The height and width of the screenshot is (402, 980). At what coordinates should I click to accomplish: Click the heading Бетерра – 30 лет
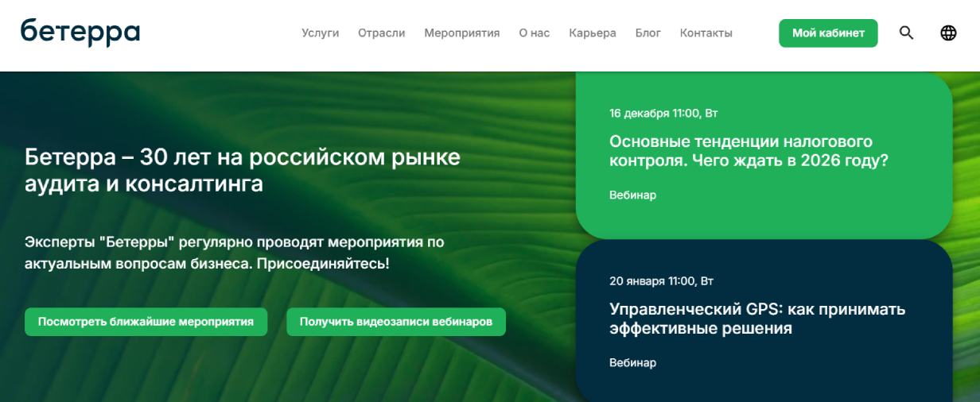click(243, 170)
